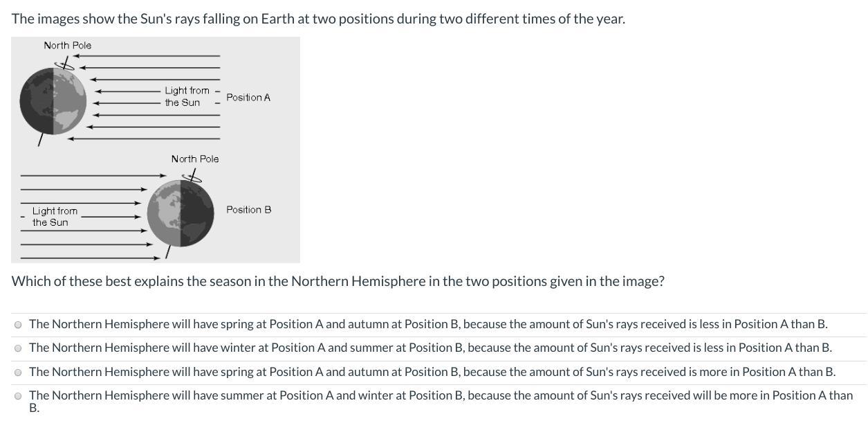Pick radio button for summer at Position A

coord(18,396)
